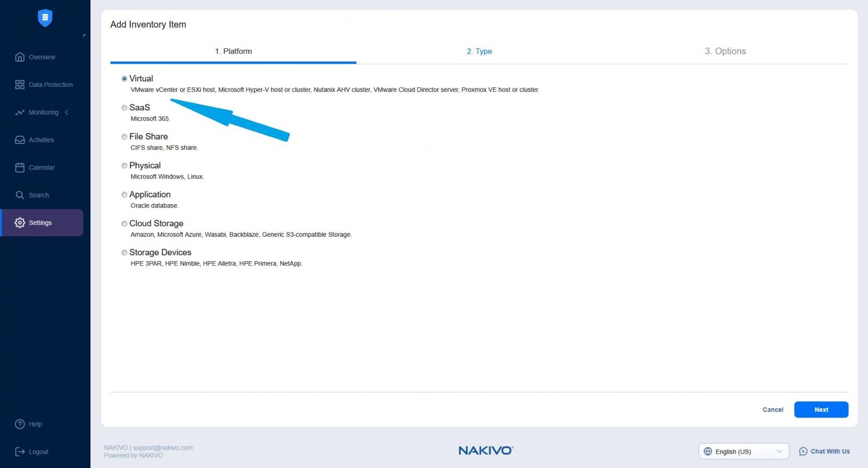Open Overview via its home icon
868x468 pixels.
pos(20,57)
